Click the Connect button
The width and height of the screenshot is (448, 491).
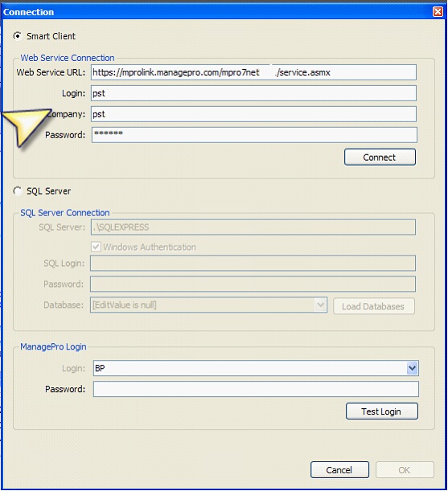[380, 157]
